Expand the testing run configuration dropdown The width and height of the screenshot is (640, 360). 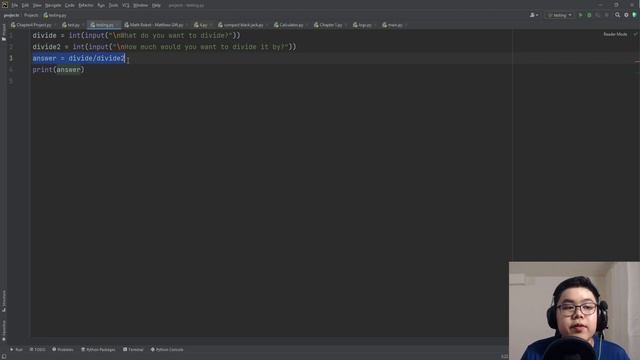point(559,15)
